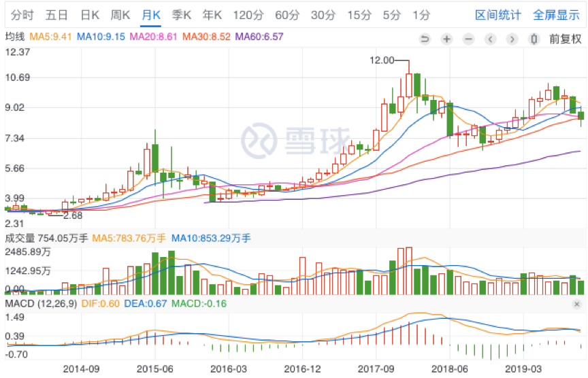Open the 5分 interval tab
The width and height of the screenshot is (588, 378).
pos(392,16)
